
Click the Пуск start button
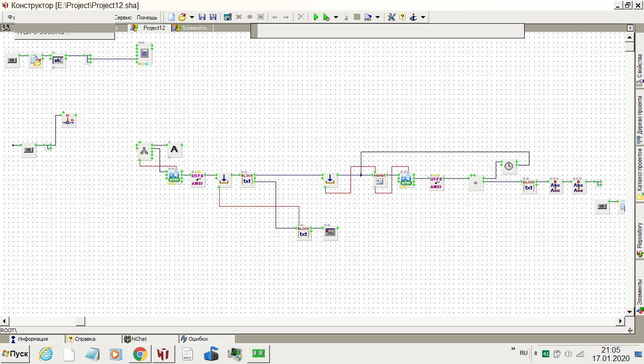tap(15, 354)
